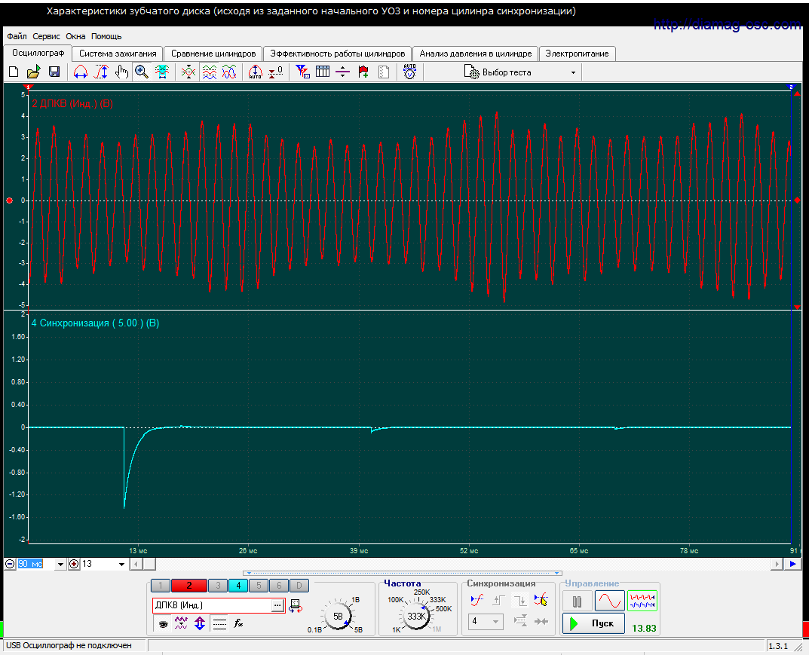The image size is (812, 655).
Task: Click the measurement device icon next to ДПКВ field
Action: [296, 606]
